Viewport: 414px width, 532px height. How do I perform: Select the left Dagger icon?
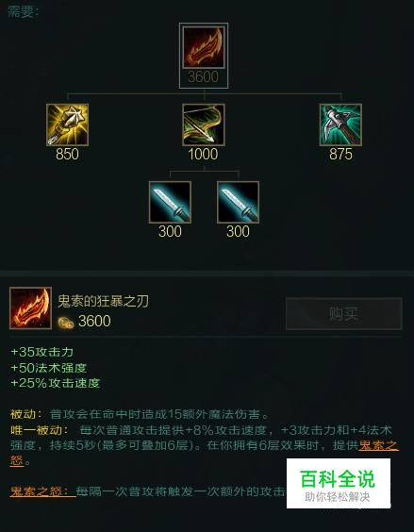(x=170, y=202)
